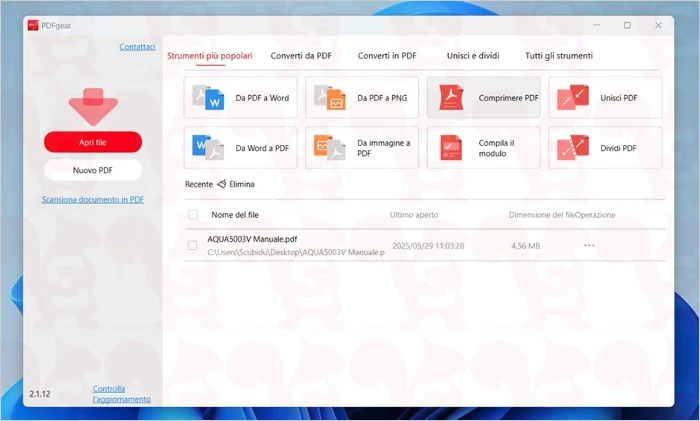Switch to the Converti da PDF tab
This screenshot has height=421, width=700.
click(x=301, y=56)
